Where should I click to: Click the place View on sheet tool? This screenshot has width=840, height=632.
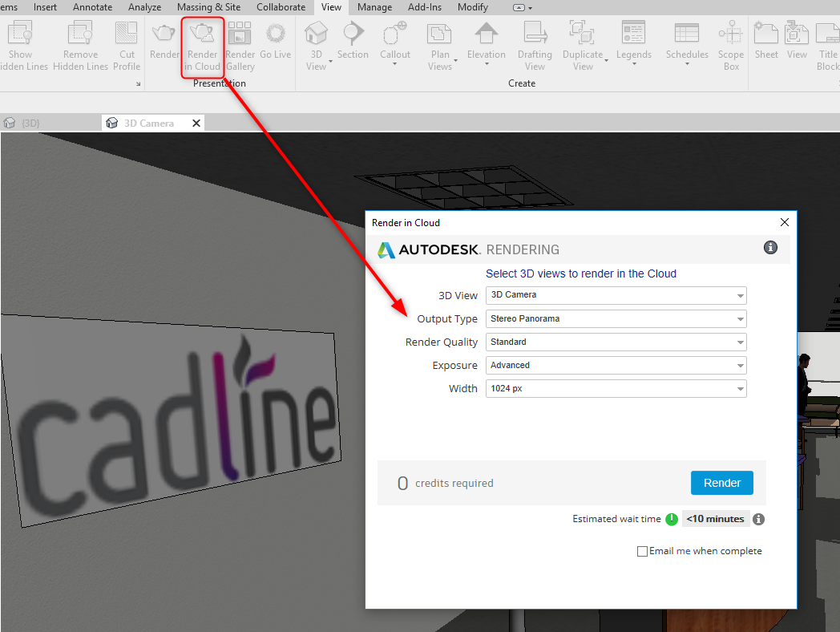pyautogui.click(x=797, y=40)
